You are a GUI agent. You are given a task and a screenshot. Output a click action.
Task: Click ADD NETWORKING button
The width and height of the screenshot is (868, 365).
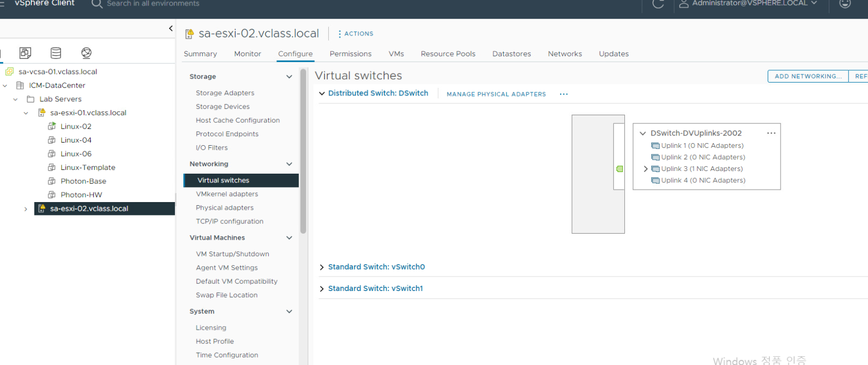[808, 76]
